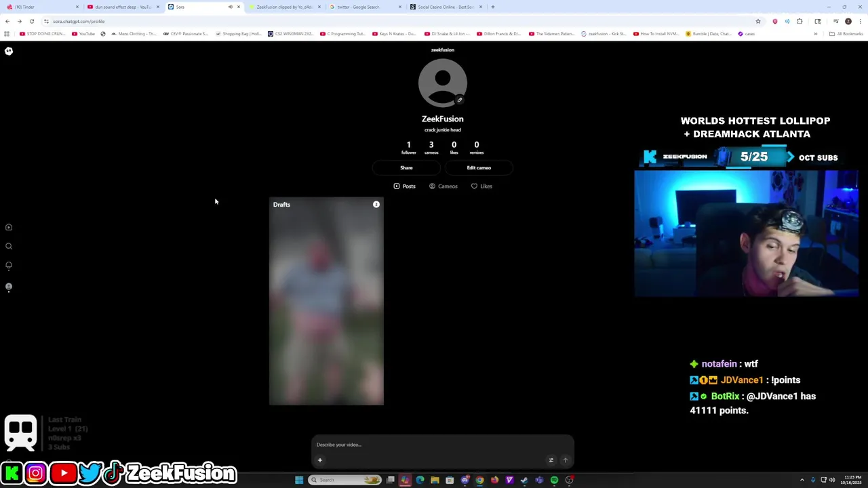Image resolution: width=868 pixels, height=488 pixels.
Task: Open Sora search in the sidebar
Action: (x=9, y=246)
